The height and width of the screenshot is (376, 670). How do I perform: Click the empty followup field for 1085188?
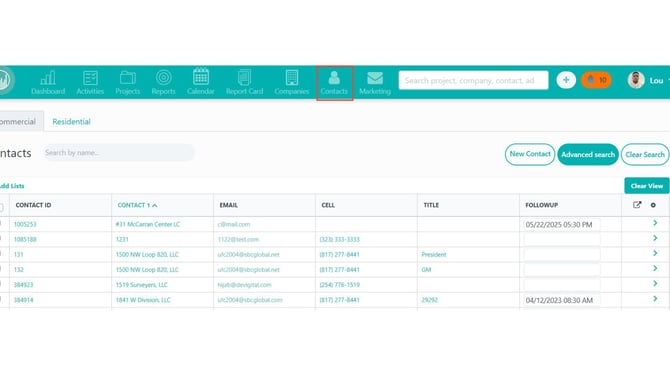pos(562,239)
